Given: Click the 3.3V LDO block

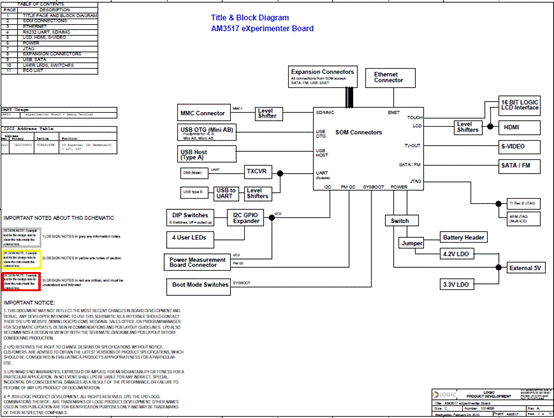Looking at the screenshot, I should coord(456,284).
